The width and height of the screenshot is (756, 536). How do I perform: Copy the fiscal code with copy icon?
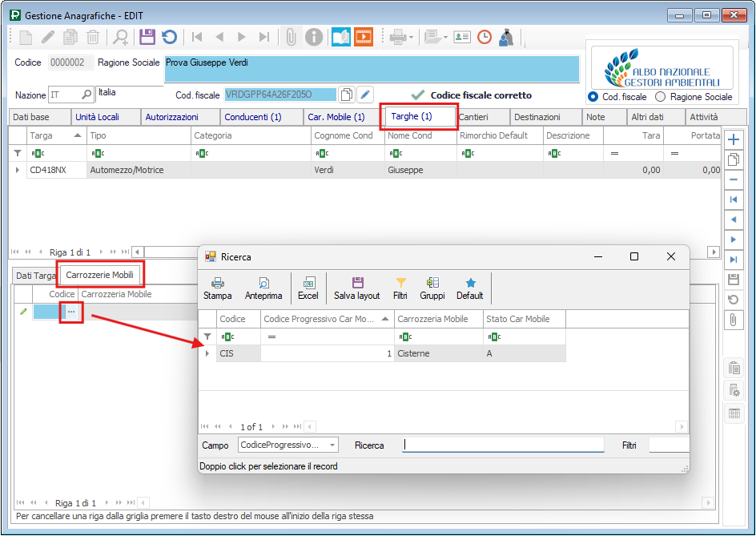coord(347,95)
